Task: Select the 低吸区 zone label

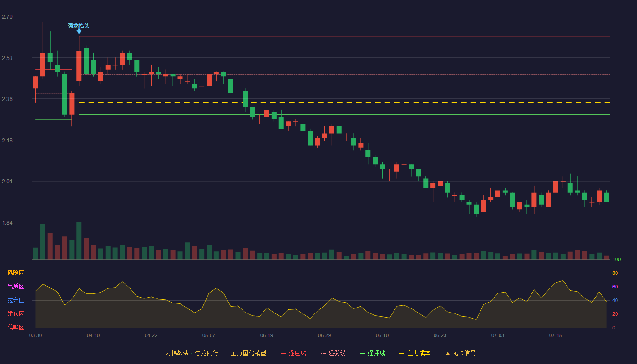Action: 15,328
